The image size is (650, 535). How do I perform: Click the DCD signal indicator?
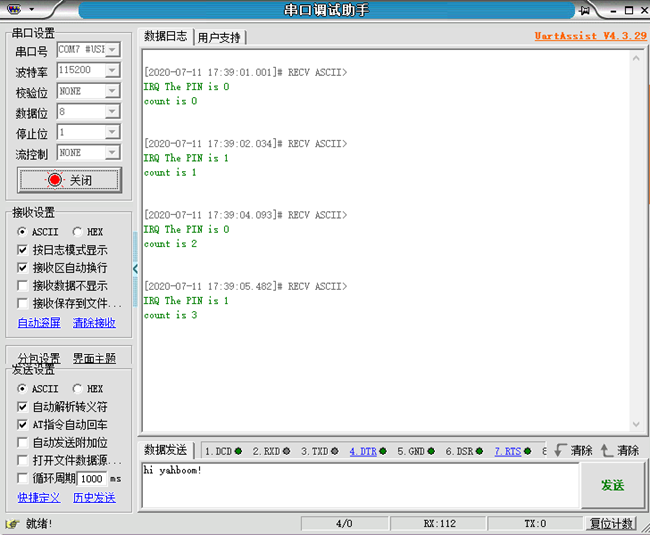coord(238,451)
